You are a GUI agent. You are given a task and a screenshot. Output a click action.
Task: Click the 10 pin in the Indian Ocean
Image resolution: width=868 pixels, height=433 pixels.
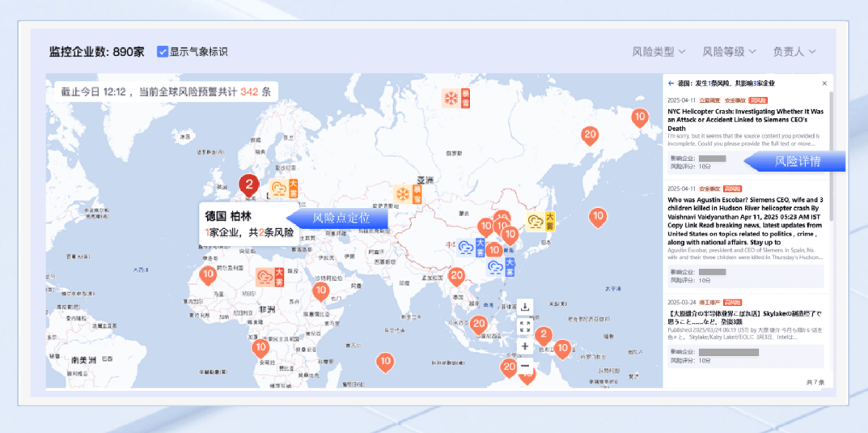tap(385, 361)
